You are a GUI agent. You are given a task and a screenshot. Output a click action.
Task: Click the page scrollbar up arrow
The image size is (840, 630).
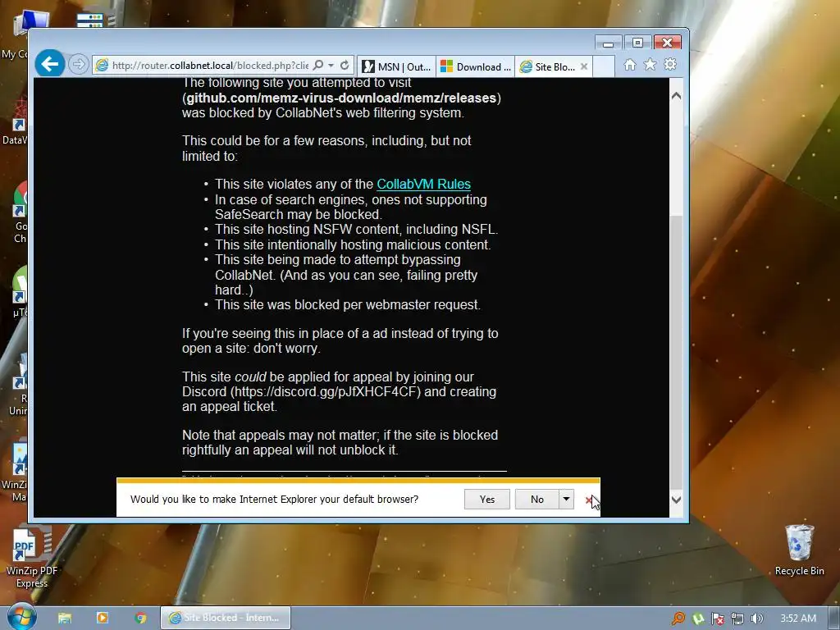pos(676,96)
